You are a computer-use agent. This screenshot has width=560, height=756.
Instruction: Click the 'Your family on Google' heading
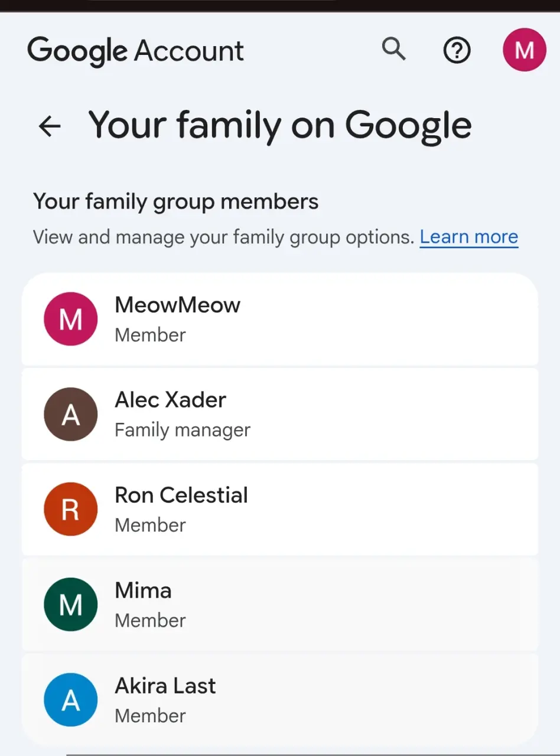(x=280, y=126)
